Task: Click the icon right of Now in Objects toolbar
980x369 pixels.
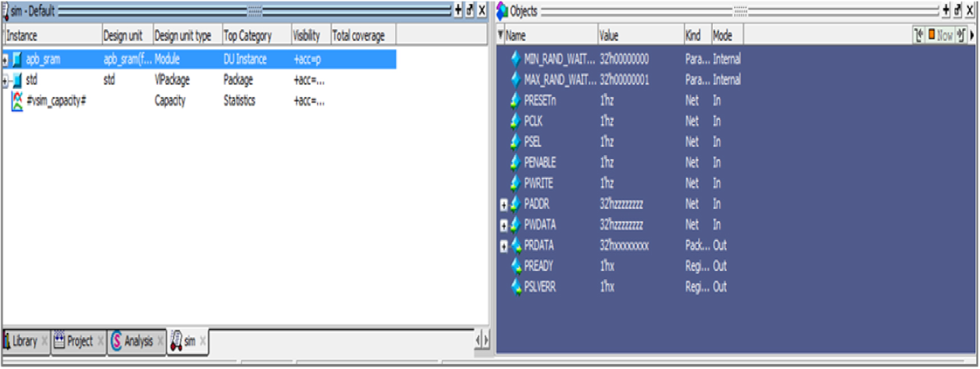Action: coord(961,35)
